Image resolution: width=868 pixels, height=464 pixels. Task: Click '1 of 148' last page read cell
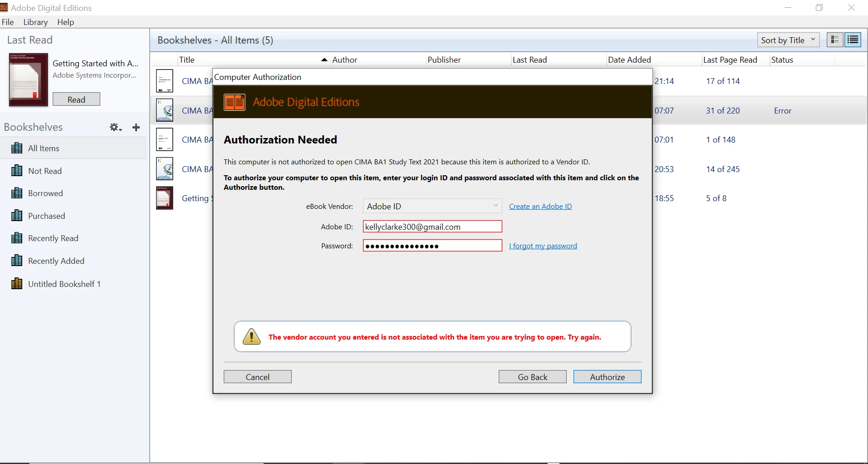pyautogui.click(x=721, y=139)
